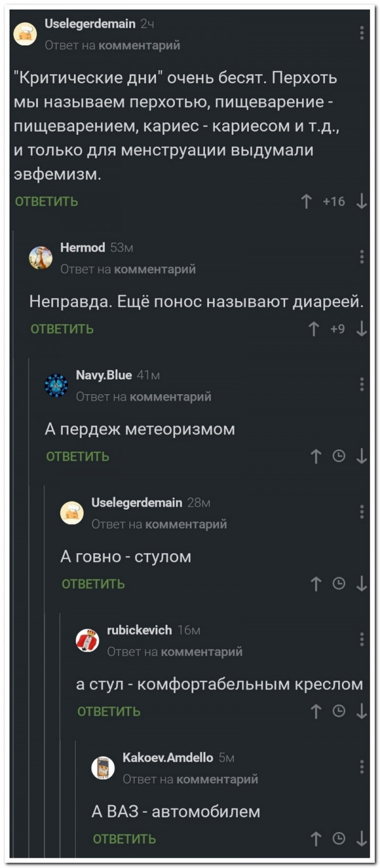Open Navy.Blue's user profile name
The height and width of the screenshot is (868, 380).
coord(104,375)
